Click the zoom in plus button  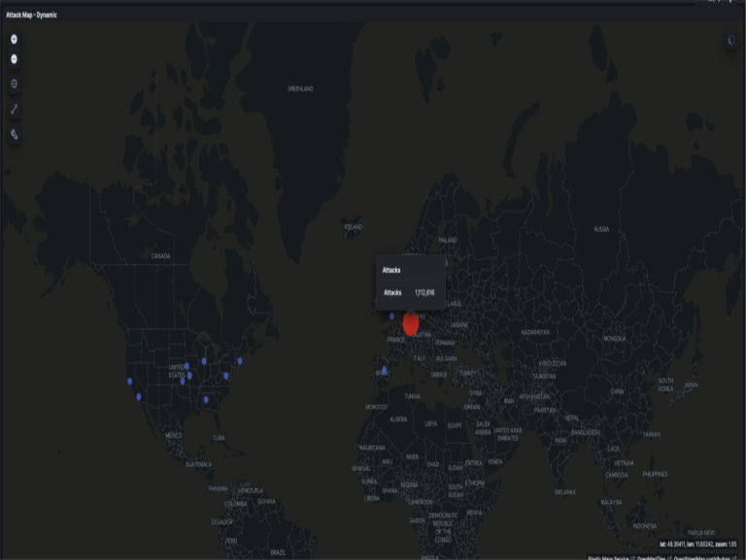click(x=15, y=39)
